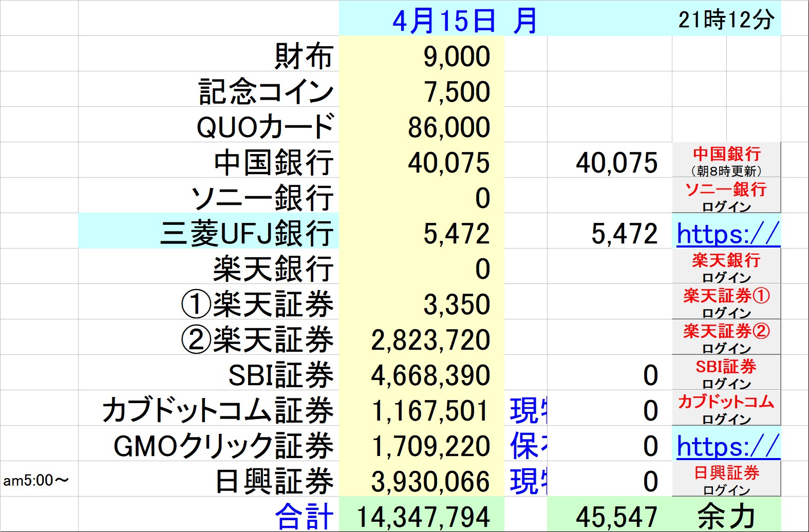Select the 記念コイン label cell
This screenshot has width=809, height=532.
tap(209, 89)
